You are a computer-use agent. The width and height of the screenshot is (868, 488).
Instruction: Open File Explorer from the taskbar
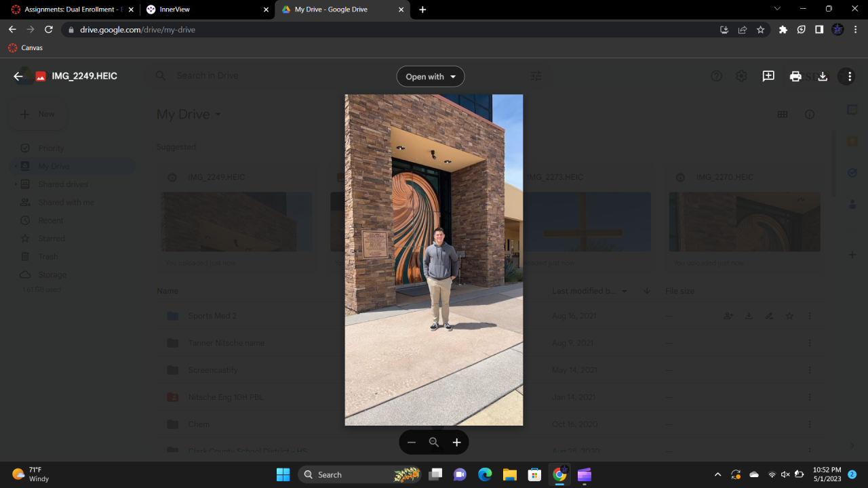pos(509,474)
